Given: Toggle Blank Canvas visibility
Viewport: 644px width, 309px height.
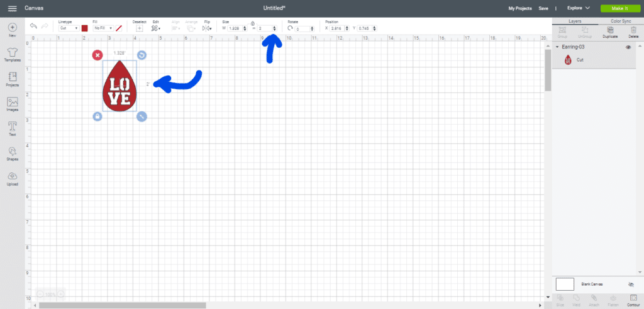Looking at the screenshot, I should 630,284.
